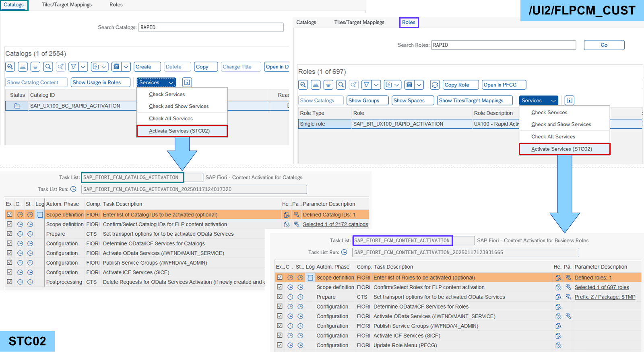Click the layout grid icon in the Roles toolbar
Image resolution: width=644 pixels, height=352 pixels.
(x=409, y=85)
